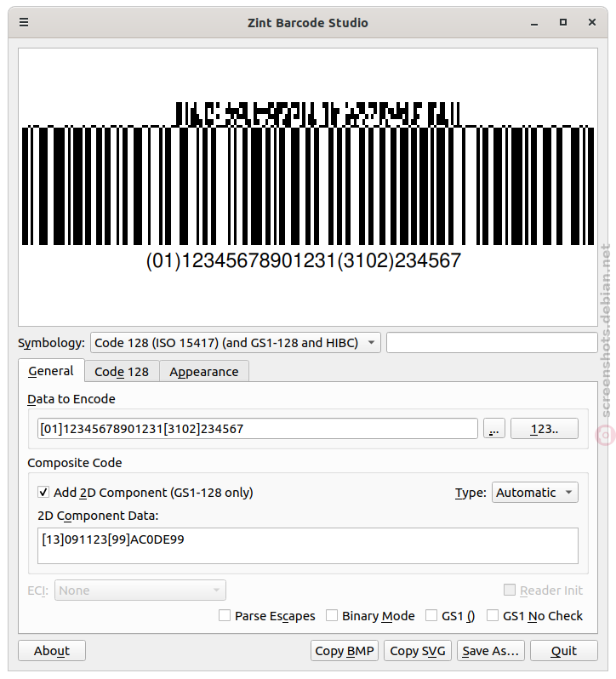This screenshot has width=616, height=679.
Task: Click the Save As... button
Action: click(491, 650)
